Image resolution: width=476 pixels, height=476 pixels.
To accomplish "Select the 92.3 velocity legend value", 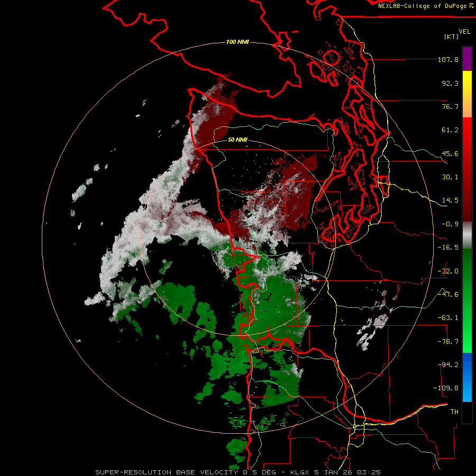I will click(x=450, y=83).
